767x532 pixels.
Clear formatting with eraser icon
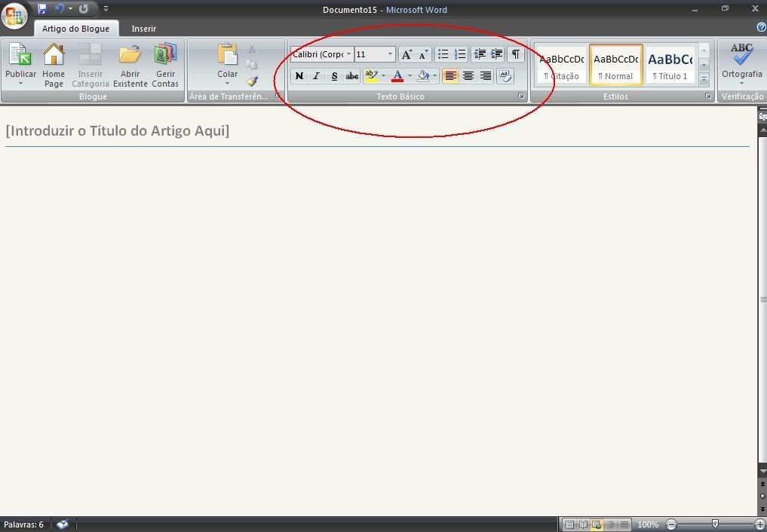(x=505, y=75)
